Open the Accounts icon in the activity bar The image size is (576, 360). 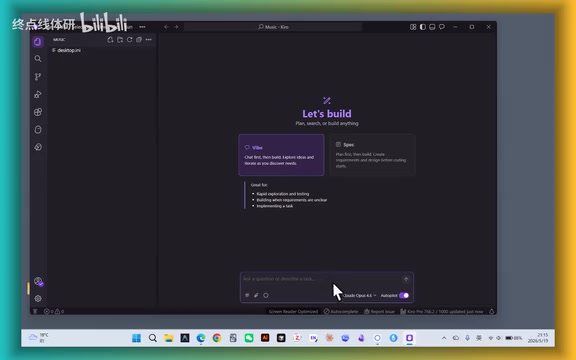tap(38, 282)
